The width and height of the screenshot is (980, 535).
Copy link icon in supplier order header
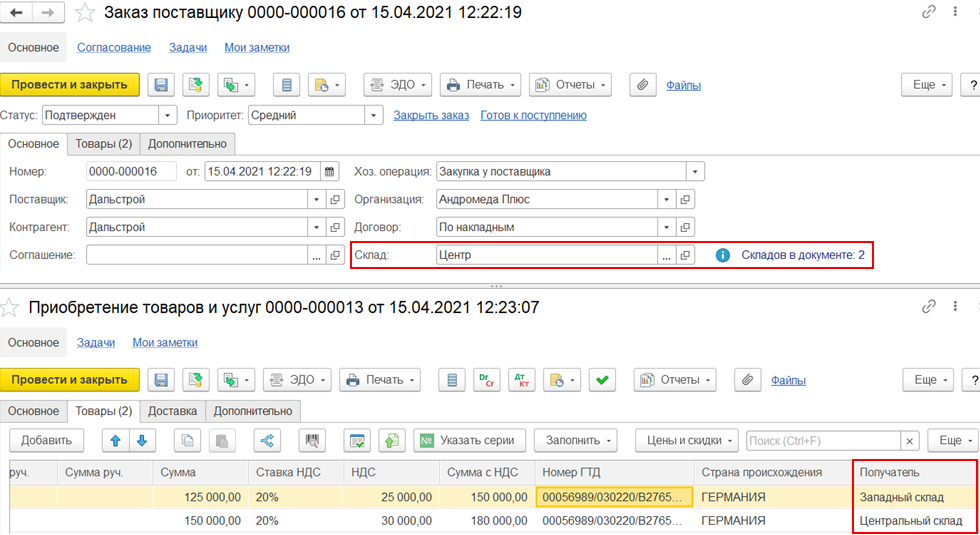pyautogui.click(x=929, y=11)
